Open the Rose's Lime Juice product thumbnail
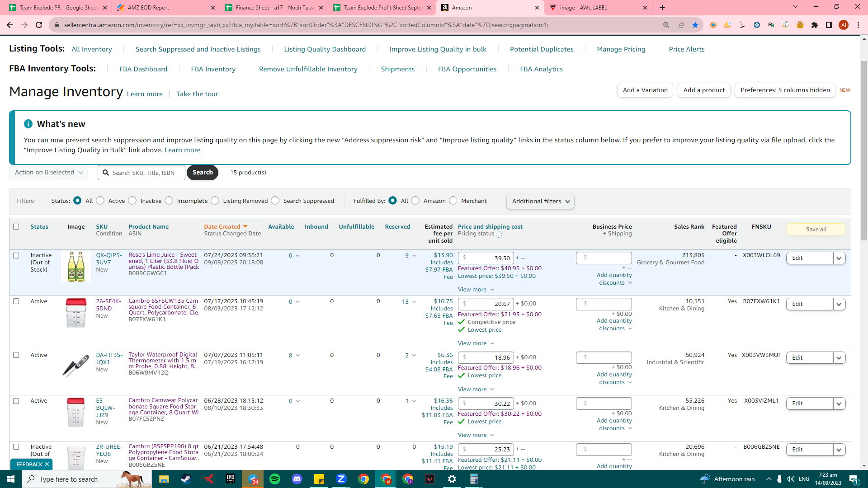The image size is (868, 488). 76,267
